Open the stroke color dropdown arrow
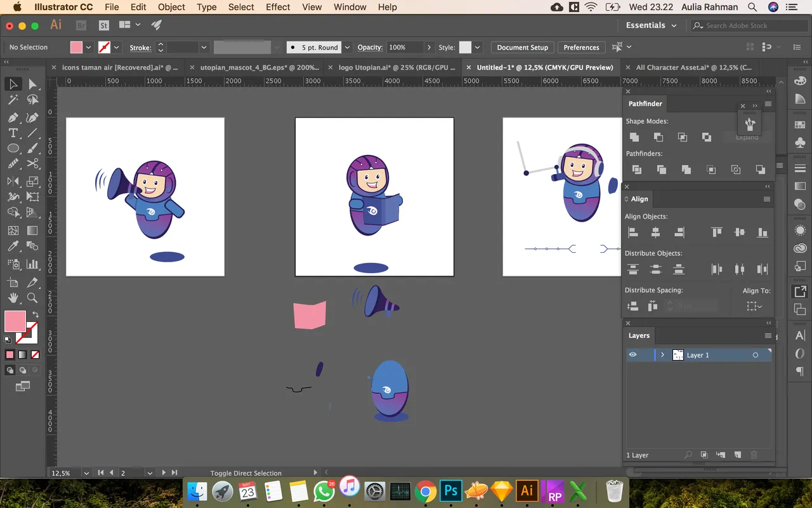This screenshot has width=812, height=508. coord(116,48)
